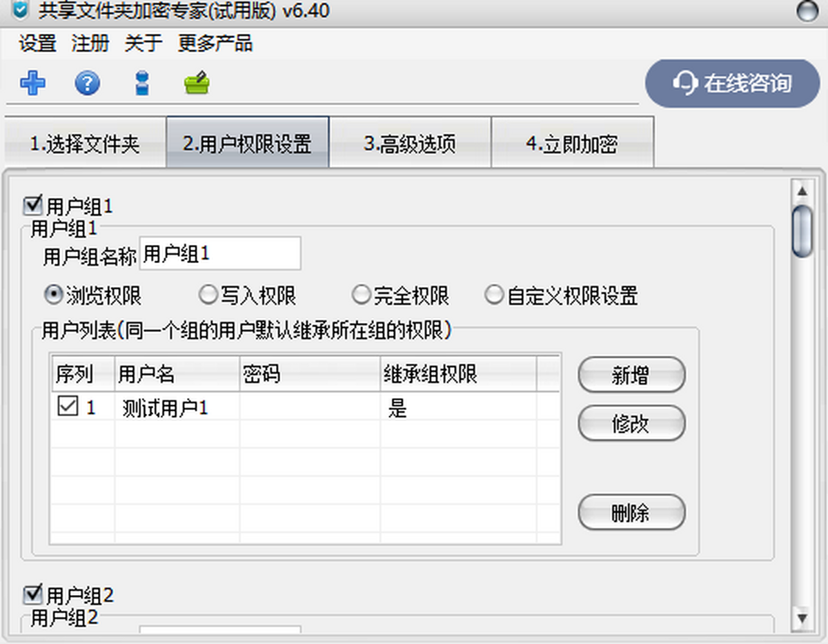This screenshot has width=828, height=644.
Task: Switch to 3.高级选项 tab
Action: (x=410, y=144)
